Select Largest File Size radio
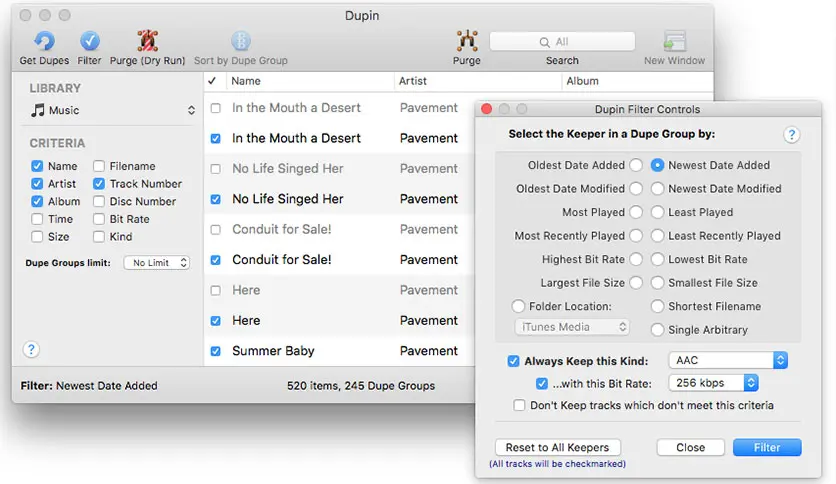The height and width of the screenshot is (484, 836). [636, 283]
